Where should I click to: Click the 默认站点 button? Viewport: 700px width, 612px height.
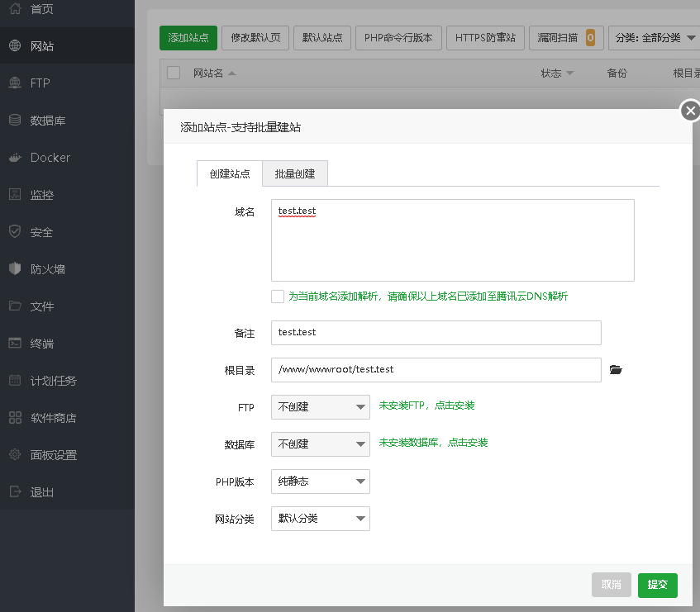tap(322, 38)
